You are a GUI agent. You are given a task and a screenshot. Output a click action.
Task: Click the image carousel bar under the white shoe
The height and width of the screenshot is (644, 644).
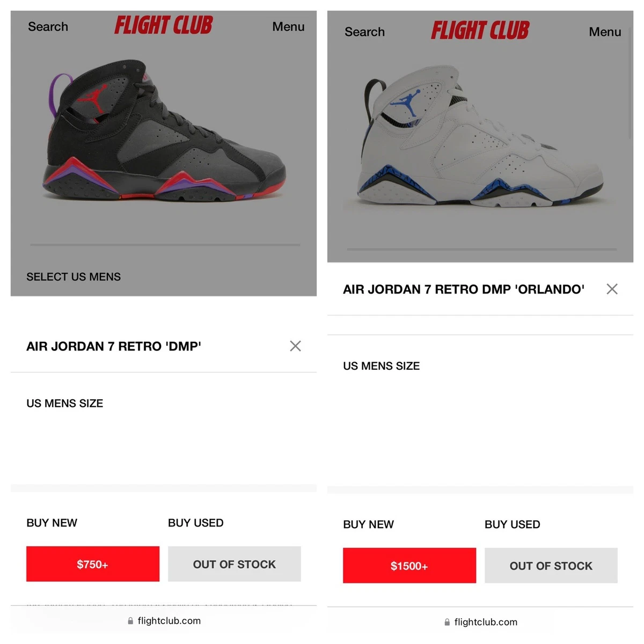(482, 250)
